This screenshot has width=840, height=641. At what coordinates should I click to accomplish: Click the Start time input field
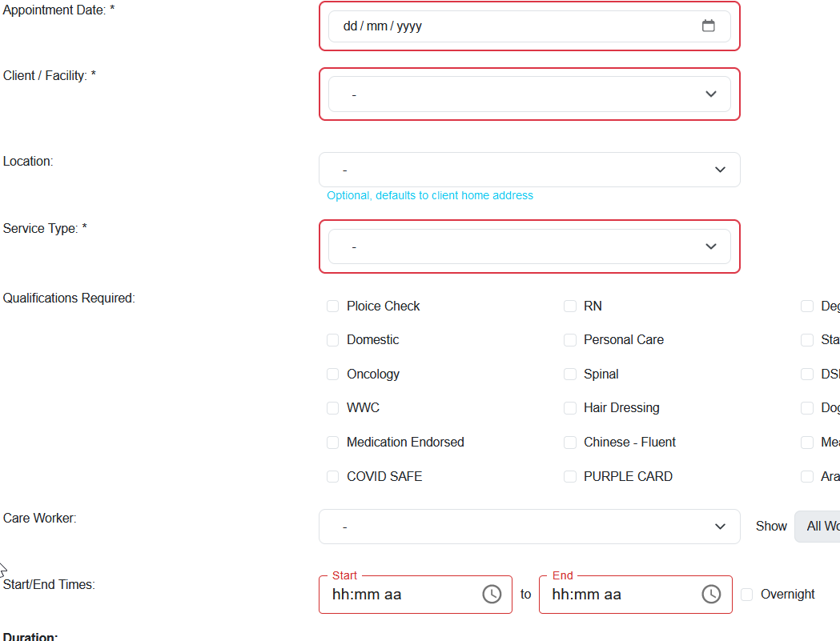(400, 595)
